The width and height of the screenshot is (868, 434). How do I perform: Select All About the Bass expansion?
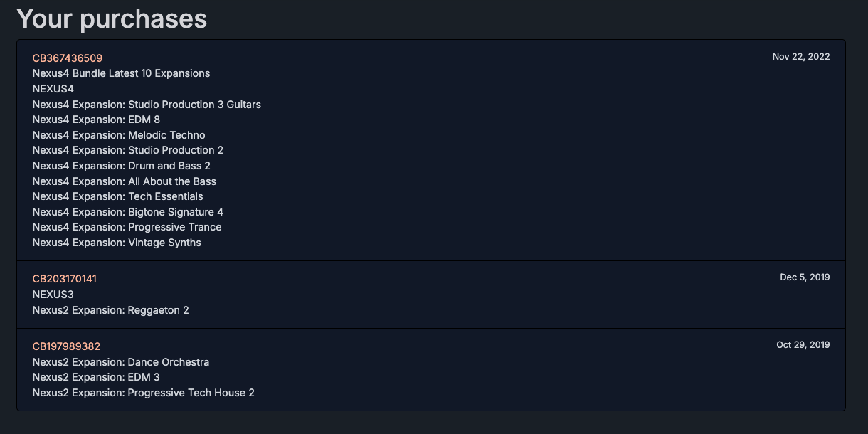[x=125, y=181]
